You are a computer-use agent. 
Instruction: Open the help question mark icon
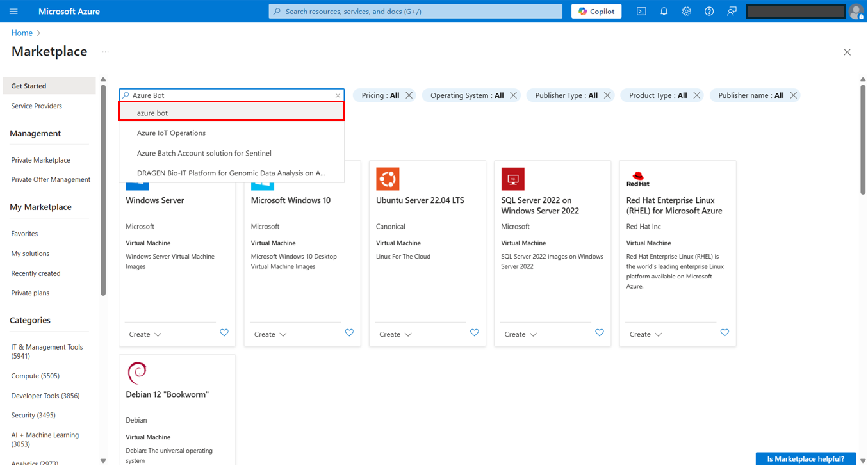pyautogui.click(x=709, y=12)
